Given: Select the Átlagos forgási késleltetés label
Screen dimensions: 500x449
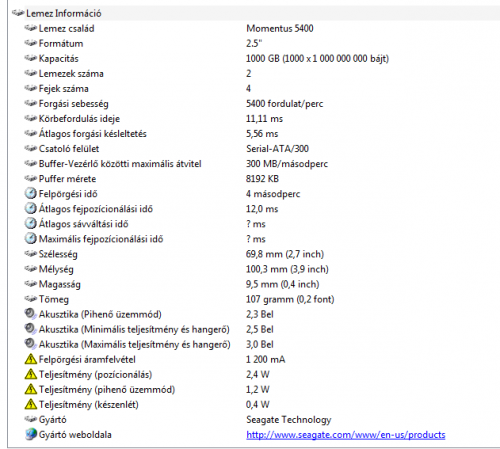Looking at the screenshot, I should (x=93, y=134).
